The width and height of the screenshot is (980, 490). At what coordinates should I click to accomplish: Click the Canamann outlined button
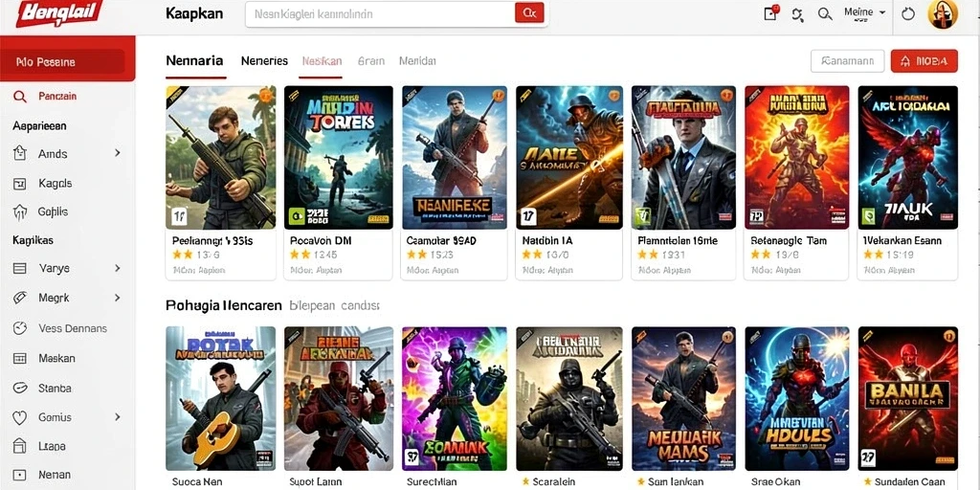(848, 61)
